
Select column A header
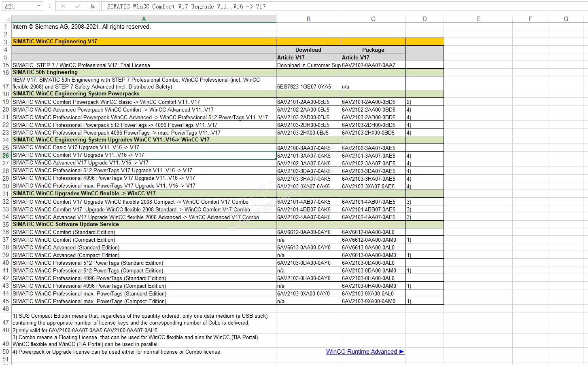coord(144,19)
